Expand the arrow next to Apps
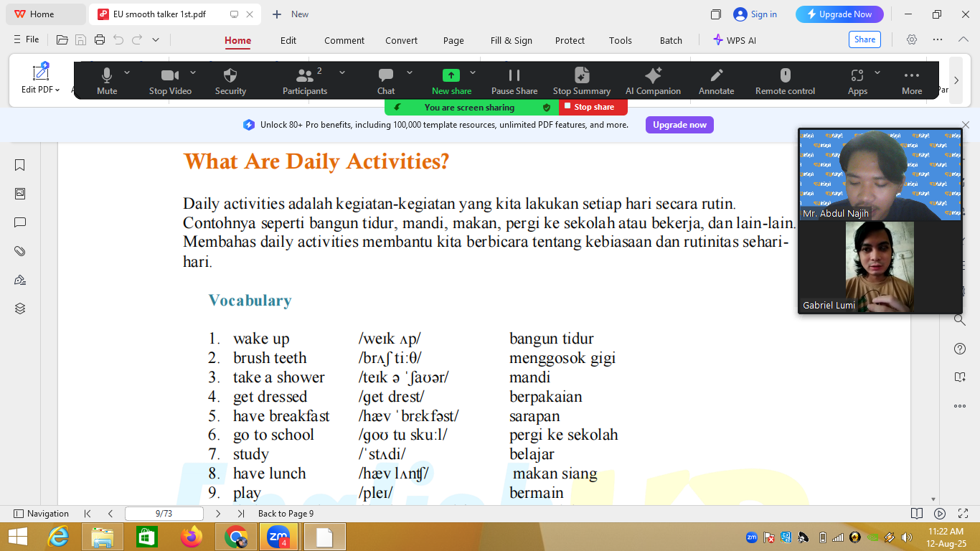The image size is (980, 551). tap(877, 72)
